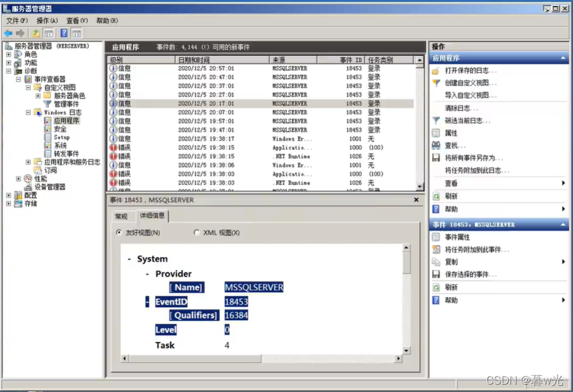Switch to the 详细信息 tab

pos(152,216)
